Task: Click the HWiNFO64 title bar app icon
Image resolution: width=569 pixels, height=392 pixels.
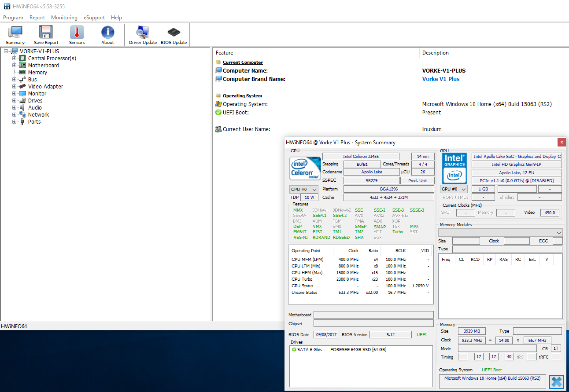Action: [x=7, y=6]
